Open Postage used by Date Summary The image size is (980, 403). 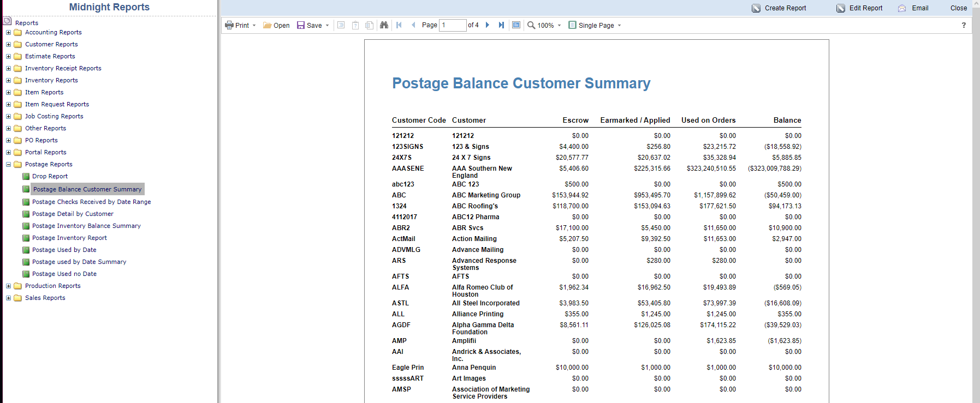[x=79, y=262]
